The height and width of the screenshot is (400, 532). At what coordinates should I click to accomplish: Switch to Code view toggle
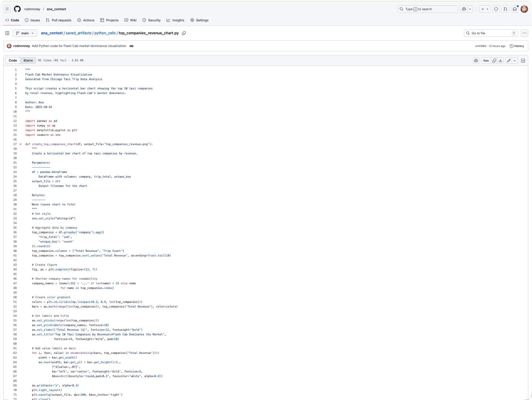pyautogui.click(x=13, y=61)
